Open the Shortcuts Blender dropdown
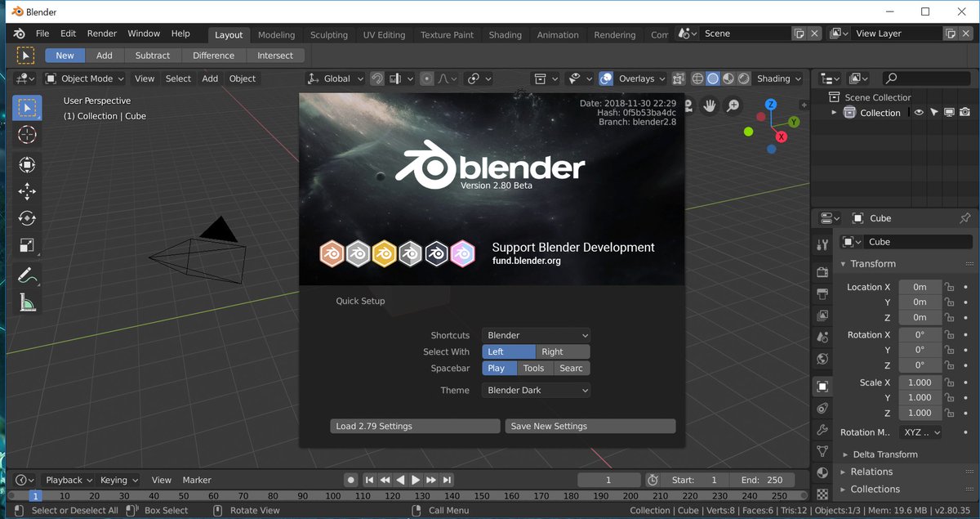Viewport: 980px width, 519px height. (x=536, y=335)
